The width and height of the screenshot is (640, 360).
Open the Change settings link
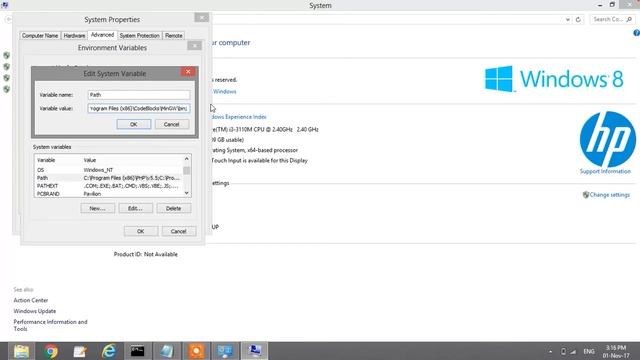[x=609, y=195]
